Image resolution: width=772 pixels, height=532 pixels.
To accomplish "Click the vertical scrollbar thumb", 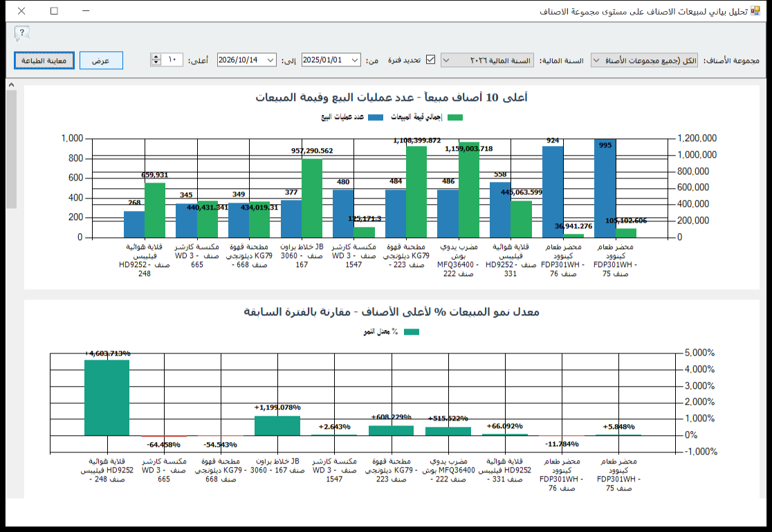I will click(x=11, y=149).
